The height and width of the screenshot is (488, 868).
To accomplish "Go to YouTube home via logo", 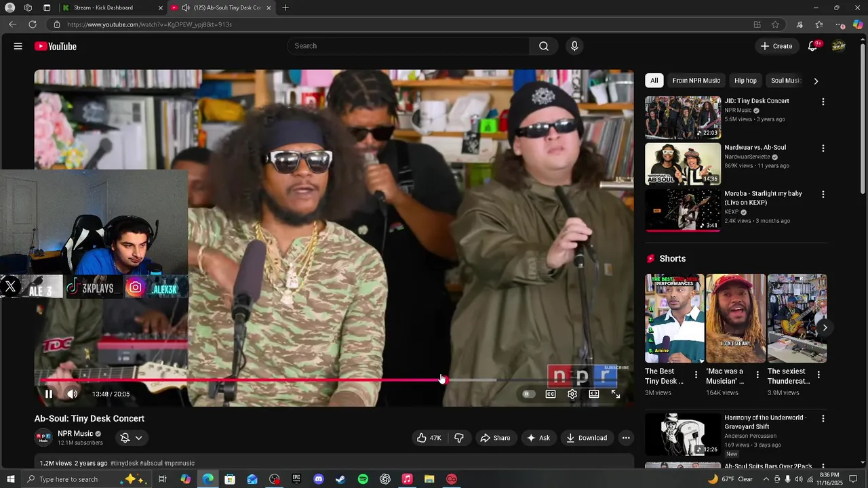I will click(x=56, y=46).
